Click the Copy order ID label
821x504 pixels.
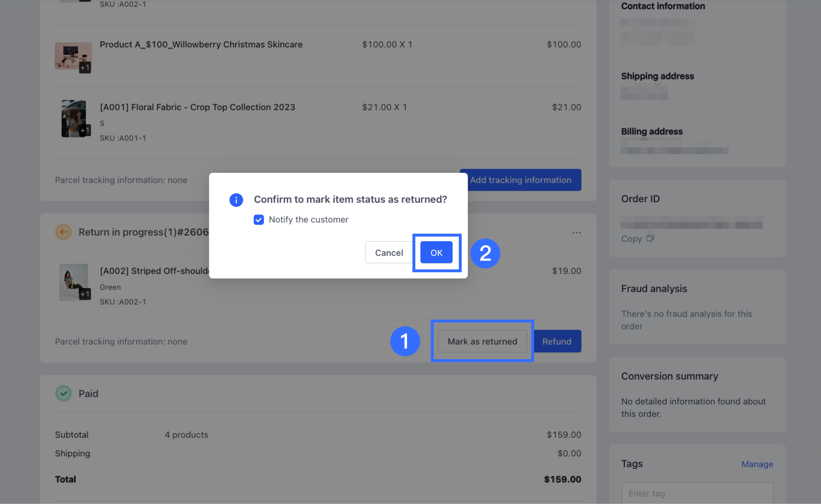click(631, 239)
